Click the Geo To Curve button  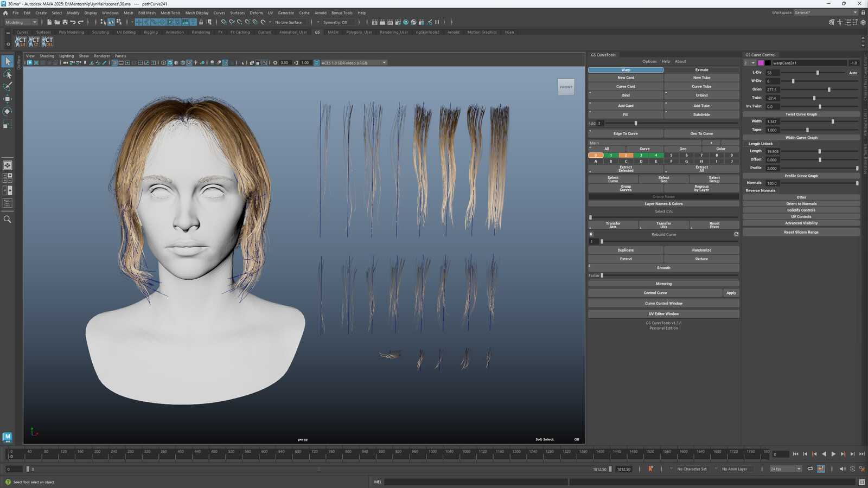pyautogui.click(x=701, y=133)
